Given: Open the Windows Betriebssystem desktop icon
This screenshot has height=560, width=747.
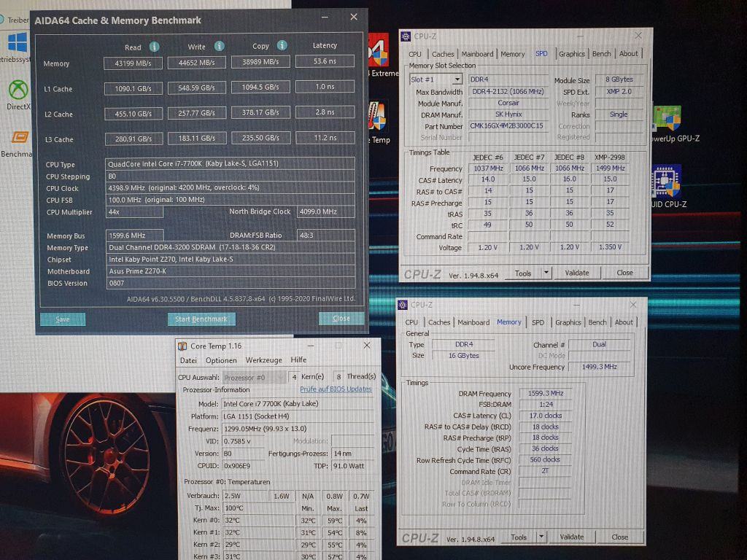Looking at the screenshot, I should point(18,42).
